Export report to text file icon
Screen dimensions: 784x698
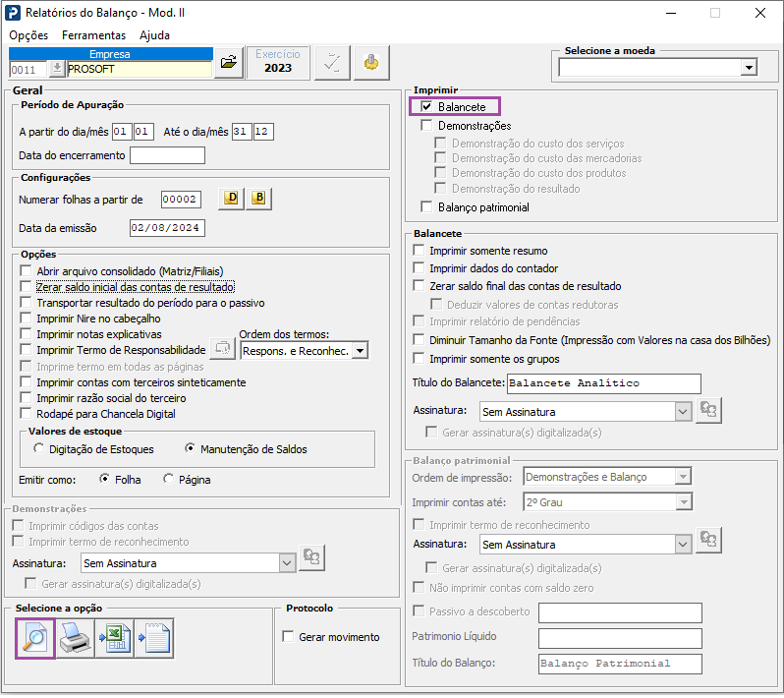pyautogui.click(x=154, y=638)
